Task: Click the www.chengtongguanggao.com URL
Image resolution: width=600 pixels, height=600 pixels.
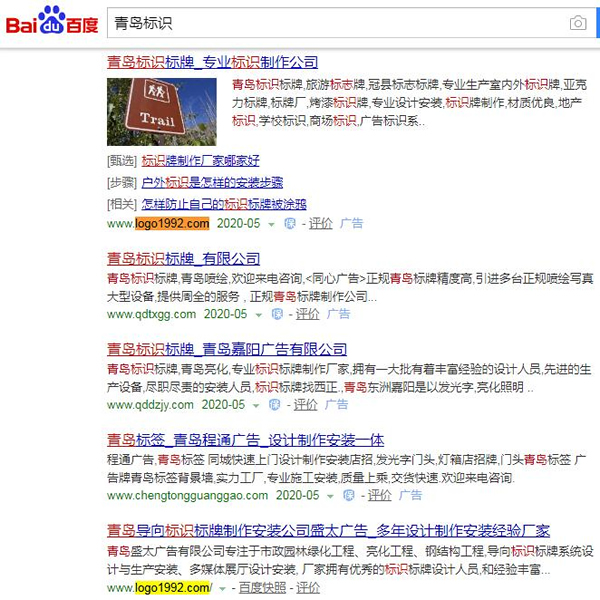Action: tap(187, 495)
